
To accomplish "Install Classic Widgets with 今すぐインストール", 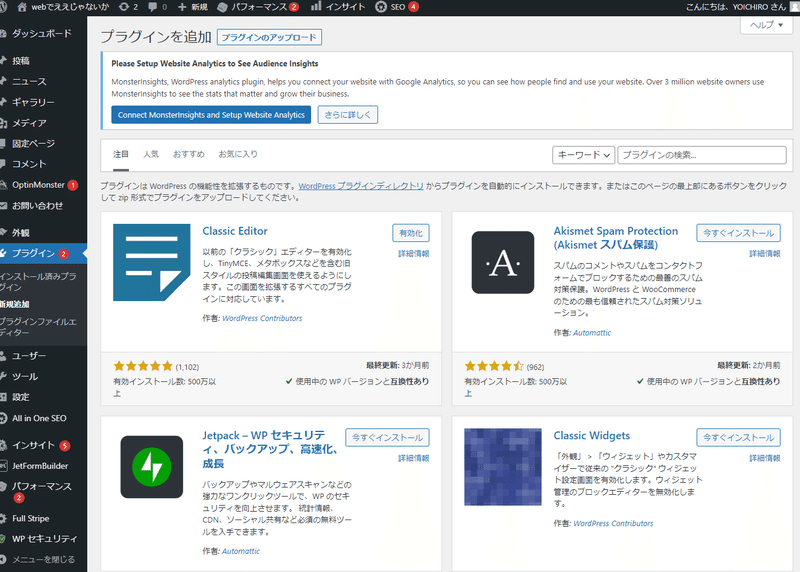I will pyautogui.click(x=738, y=438).
